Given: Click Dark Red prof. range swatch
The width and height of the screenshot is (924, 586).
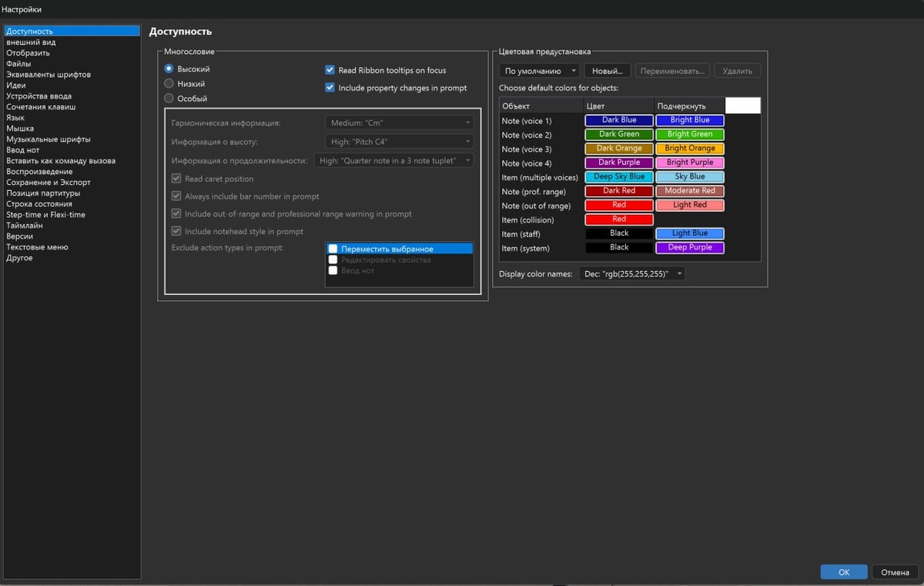Looking at the screenshot, I should click(x=619, y=191).
